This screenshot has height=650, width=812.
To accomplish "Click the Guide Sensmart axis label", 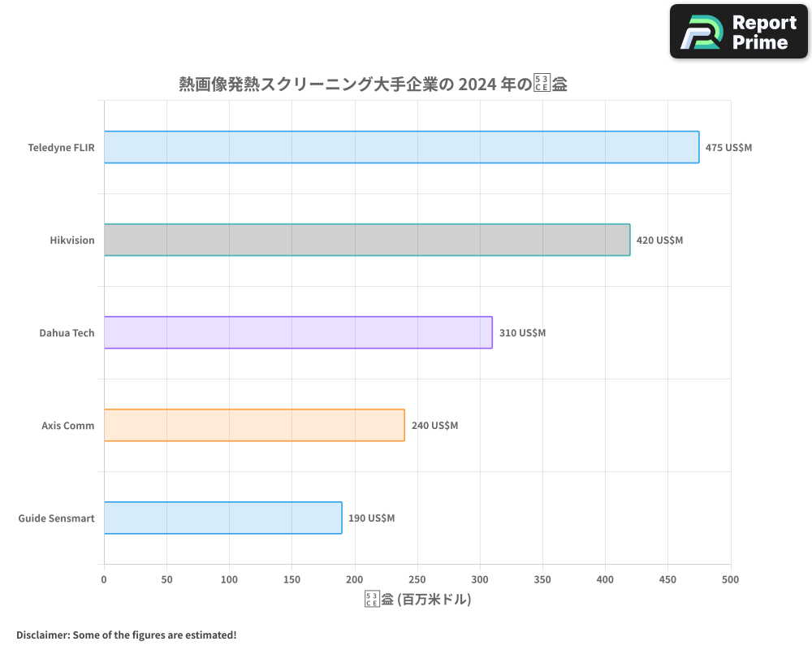I will tap(56, 518).
